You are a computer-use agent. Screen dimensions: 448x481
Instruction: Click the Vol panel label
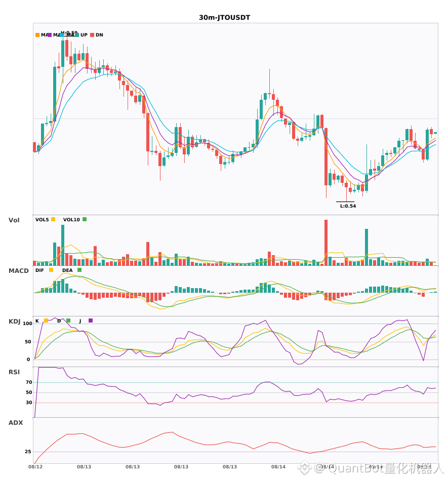pos(14,220)
